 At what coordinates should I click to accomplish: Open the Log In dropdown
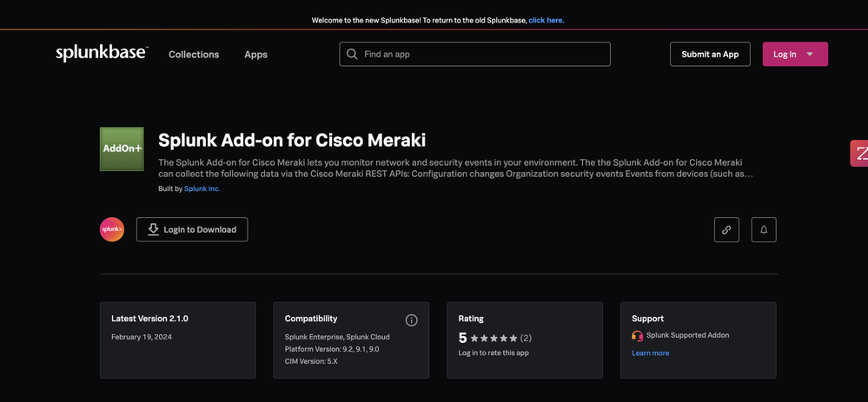794,54
